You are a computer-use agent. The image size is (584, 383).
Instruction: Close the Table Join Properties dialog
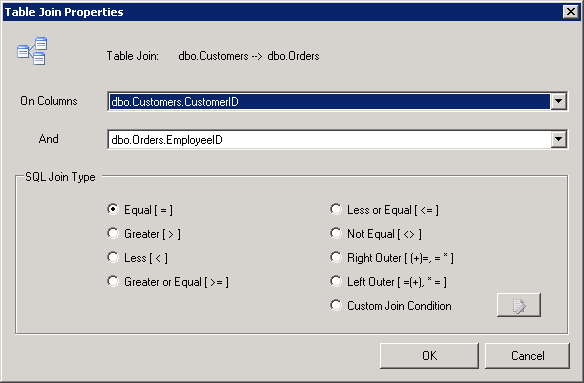571,12
